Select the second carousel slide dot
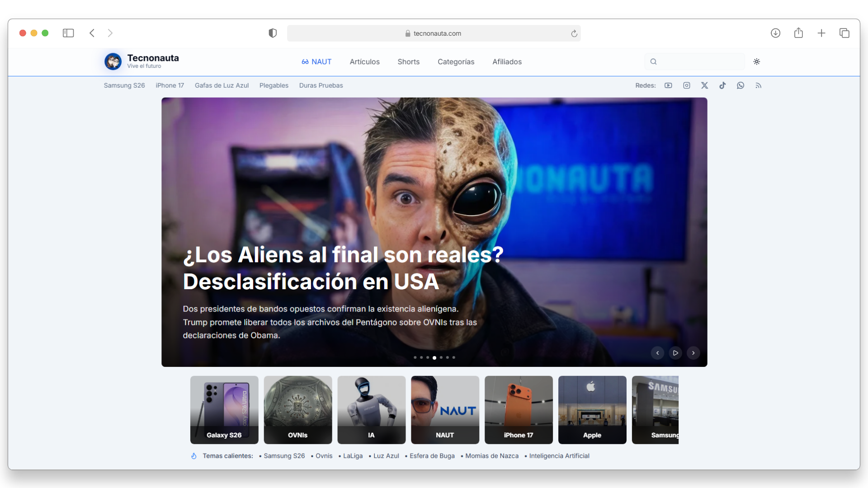This screenshot has width=868, height=488. pyautogui.click(x=421, y=357)
